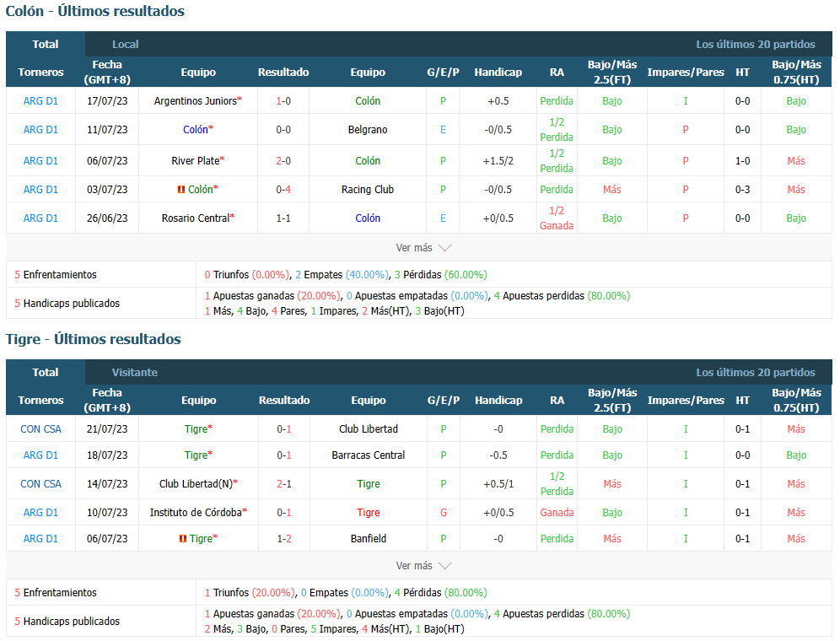
Task: Click Belgrano team name
Action: [368, 130]
